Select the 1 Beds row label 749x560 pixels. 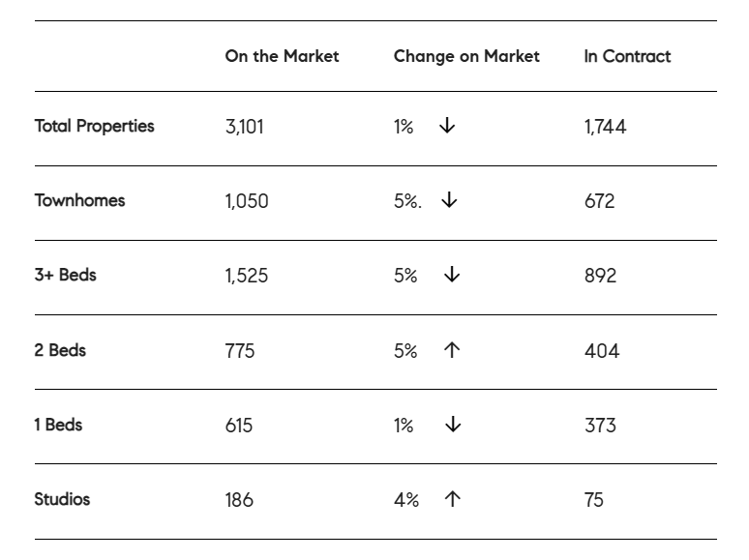tap(58, 424)
